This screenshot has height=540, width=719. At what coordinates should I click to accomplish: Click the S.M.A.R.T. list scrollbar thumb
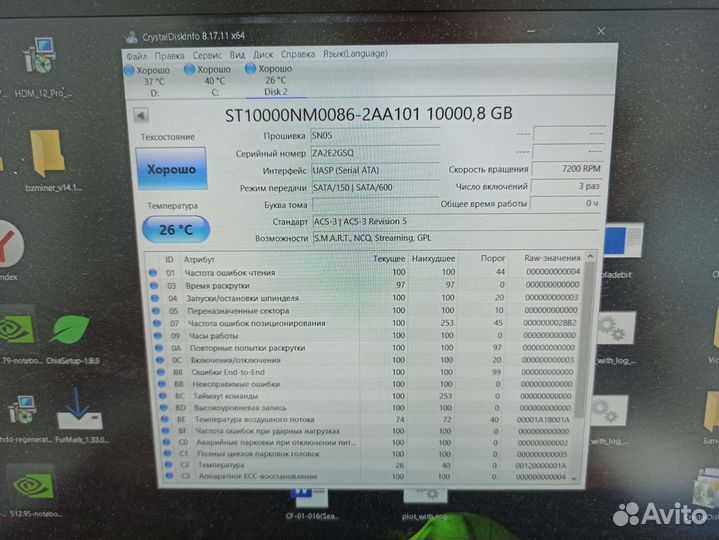tap(582, 339)
